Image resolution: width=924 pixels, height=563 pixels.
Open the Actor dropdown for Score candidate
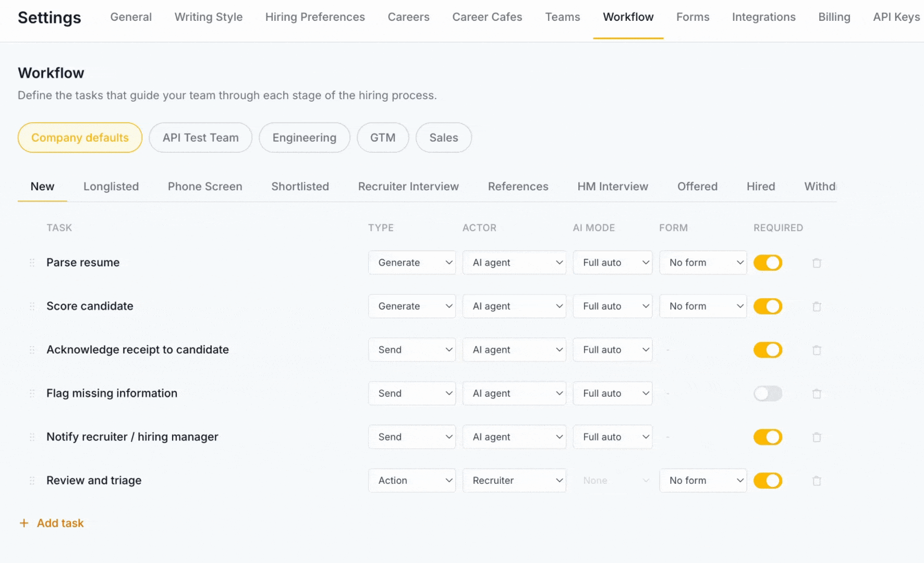tap(514, 306)
